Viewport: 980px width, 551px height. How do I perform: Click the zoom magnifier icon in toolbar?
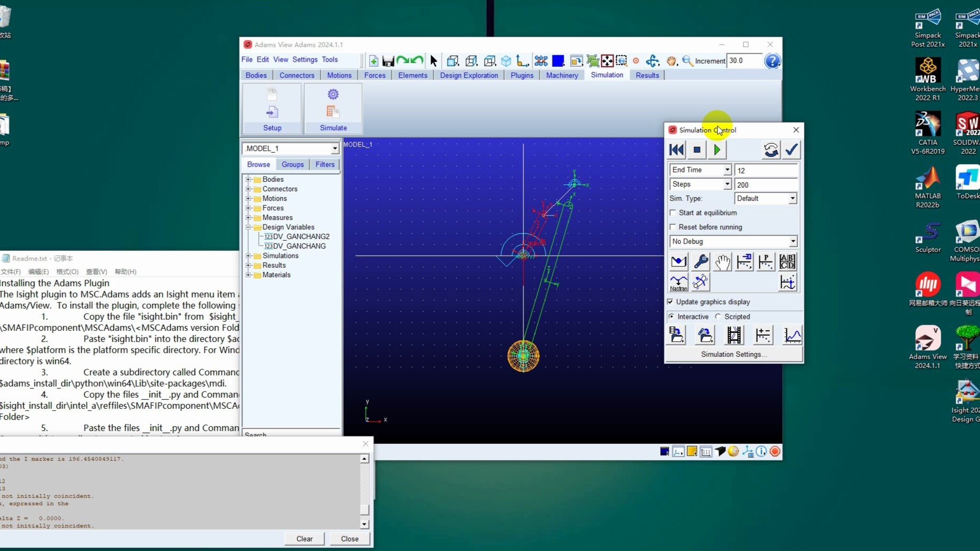(687, 61)
